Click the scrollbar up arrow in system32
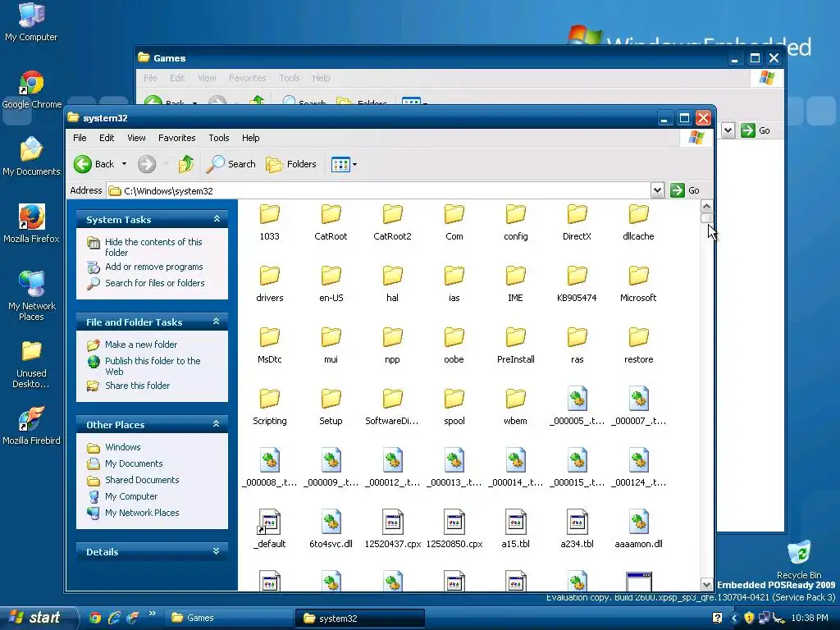Viewport: 840px width, 630px height. 706,206
